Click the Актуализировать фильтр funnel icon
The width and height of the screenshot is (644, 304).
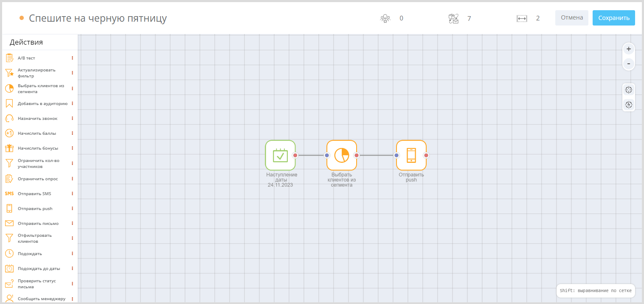pos(9,73)
